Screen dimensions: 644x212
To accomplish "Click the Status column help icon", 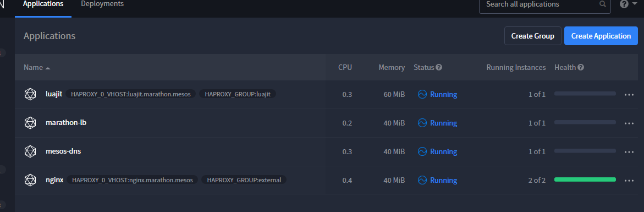I will click(x=439, y=67).
